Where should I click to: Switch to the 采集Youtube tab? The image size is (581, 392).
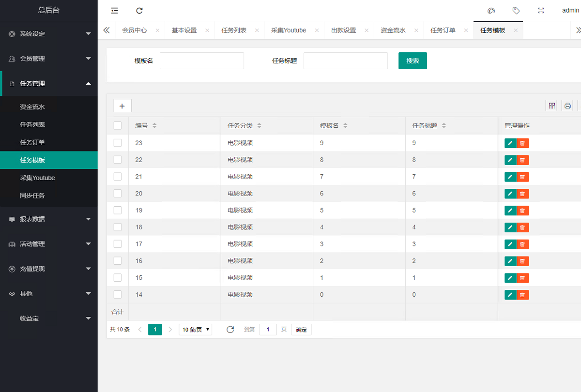[x=289, y=30]
